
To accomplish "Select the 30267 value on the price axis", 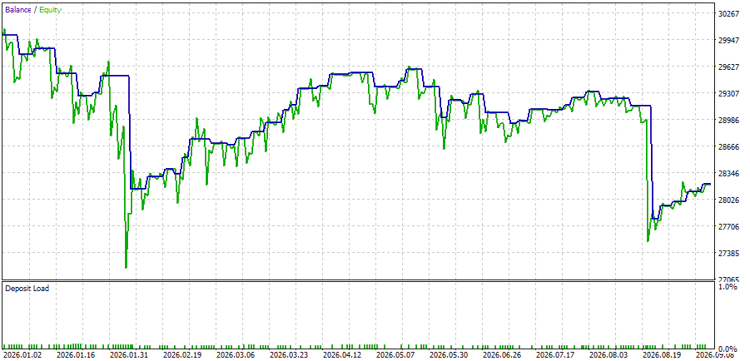I will (729, 14).
